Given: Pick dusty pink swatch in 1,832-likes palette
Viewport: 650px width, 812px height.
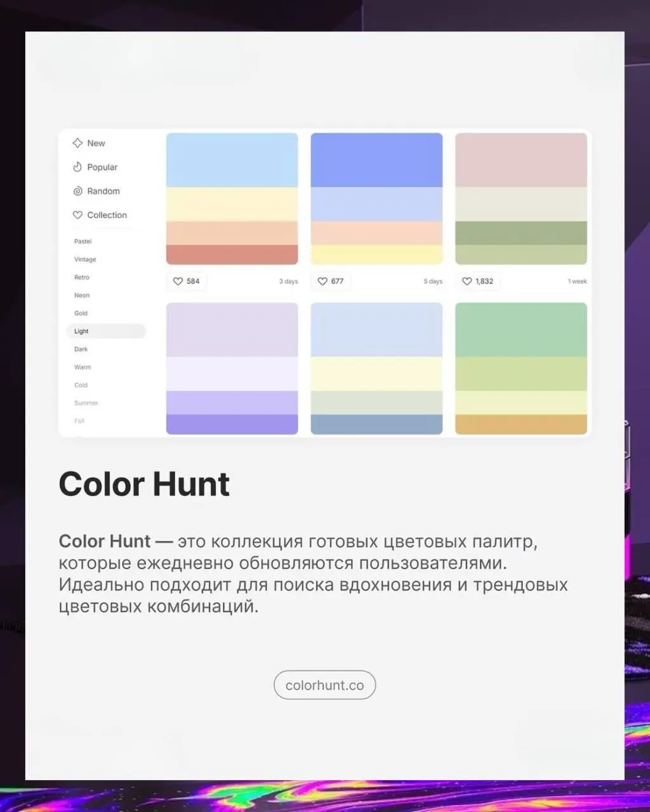Looking at the screenshot, I should coord(521,160).
